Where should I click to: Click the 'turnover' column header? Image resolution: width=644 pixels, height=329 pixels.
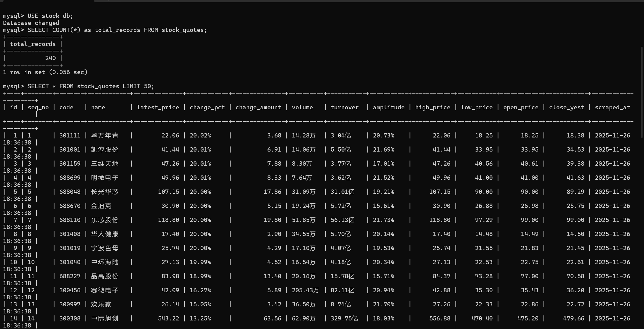click(344, 107)
